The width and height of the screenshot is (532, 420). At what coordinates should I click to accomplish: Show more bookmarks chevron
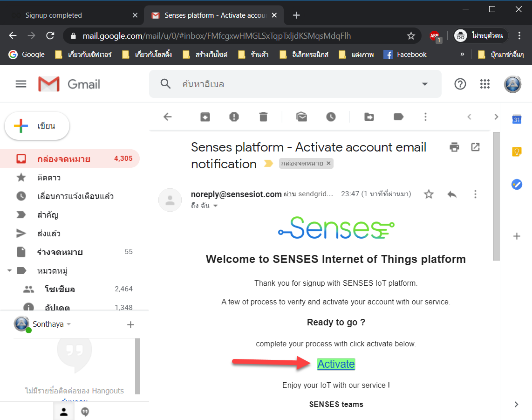click(462, 55)
